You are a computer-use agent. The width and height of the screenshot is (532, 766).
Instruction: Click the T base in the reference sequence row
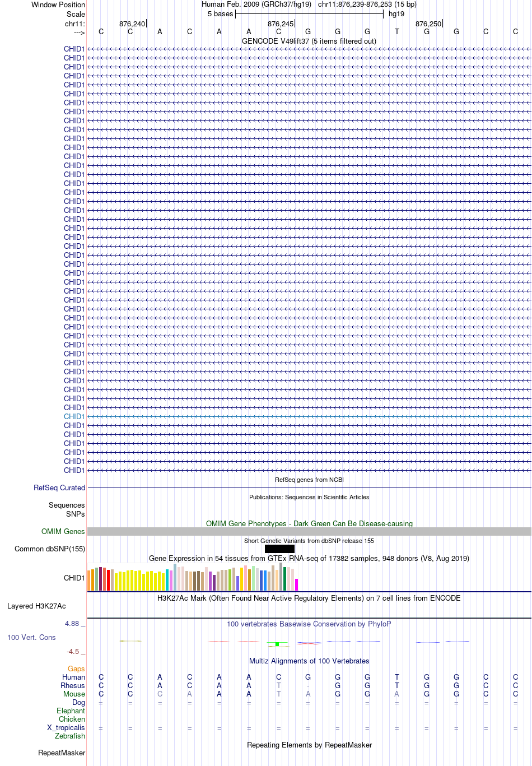point(397,32)
